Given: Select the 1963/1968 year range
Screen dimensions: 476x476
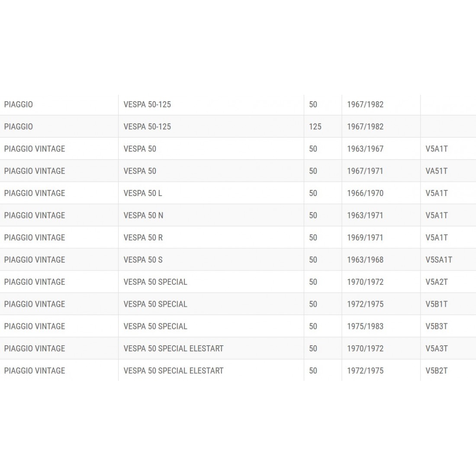Looking at the screenshot, I should (365, 260).
